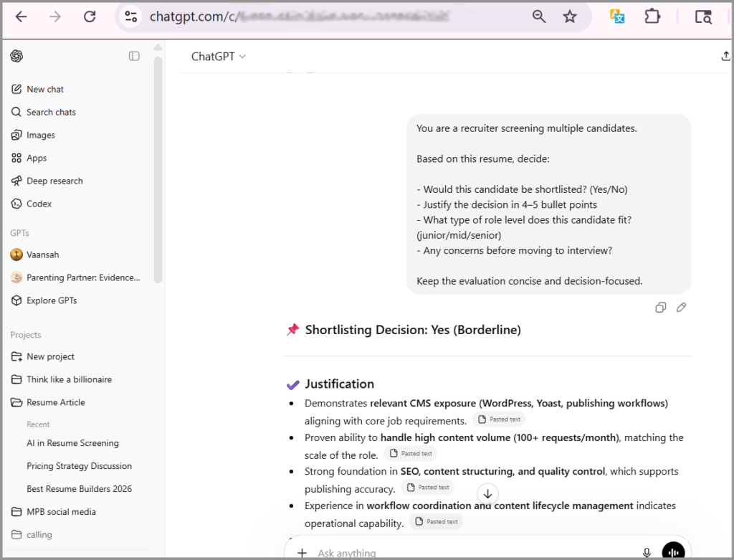734x560 pixels.
Task: Share the current conversation
Action: 725,55
